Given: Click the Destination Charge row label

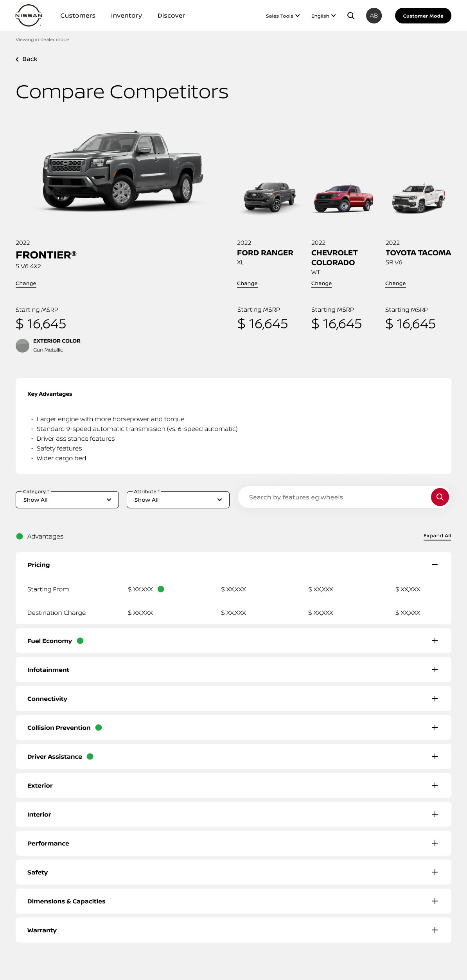Looking at the screenshot, I should click(57, 613).
